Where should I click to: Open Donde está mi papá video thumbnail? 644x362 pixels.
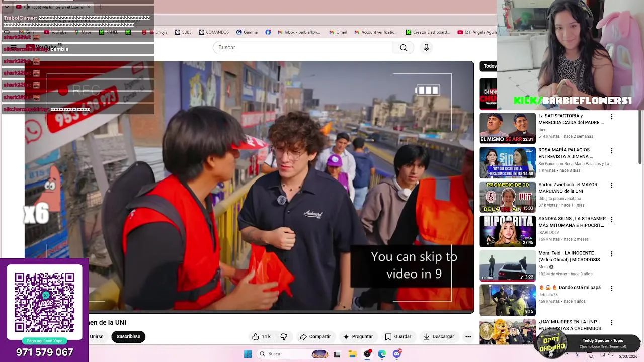(x=508, y=300)
